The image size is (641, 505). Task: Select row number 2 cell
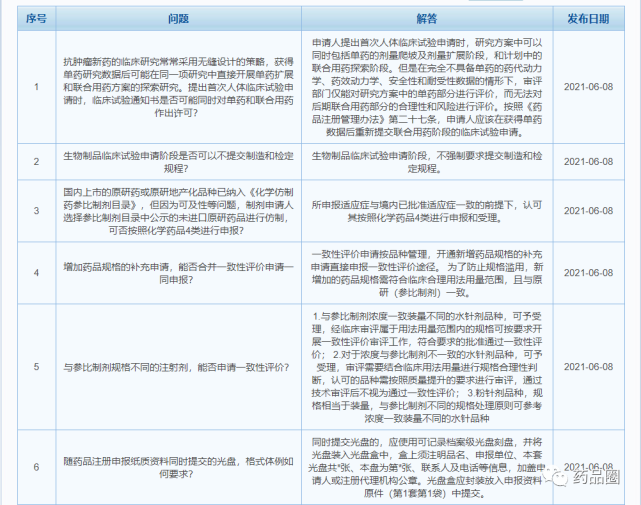[x=36, y=162]
